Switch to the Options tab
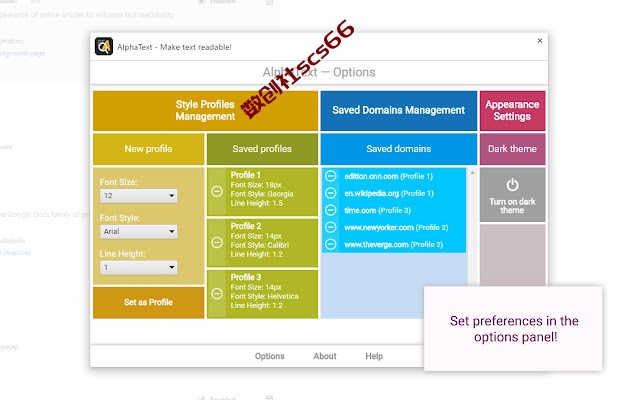Screen dimensions: 640x400 pyautogui.click(x=269, y=356)
